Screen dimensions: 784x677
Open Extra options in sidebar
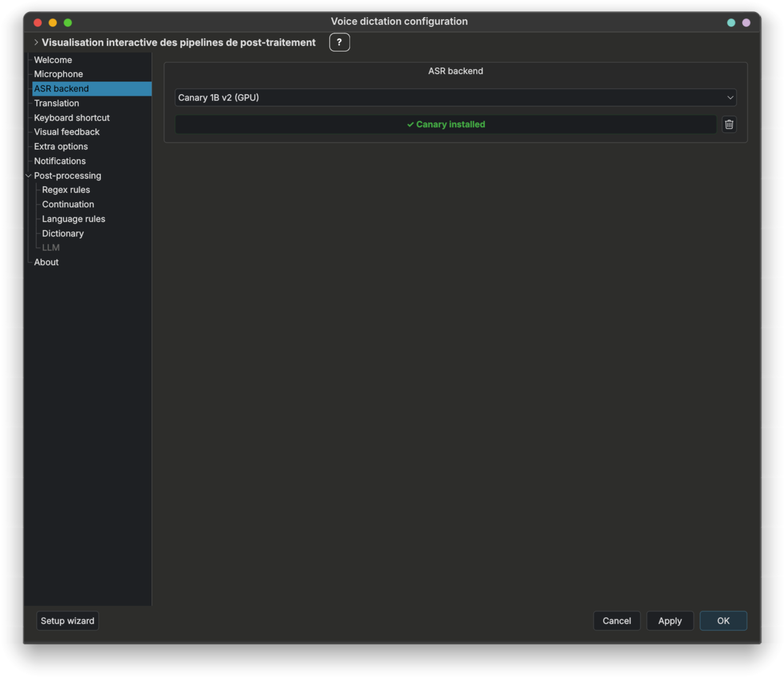click(61, 146)
